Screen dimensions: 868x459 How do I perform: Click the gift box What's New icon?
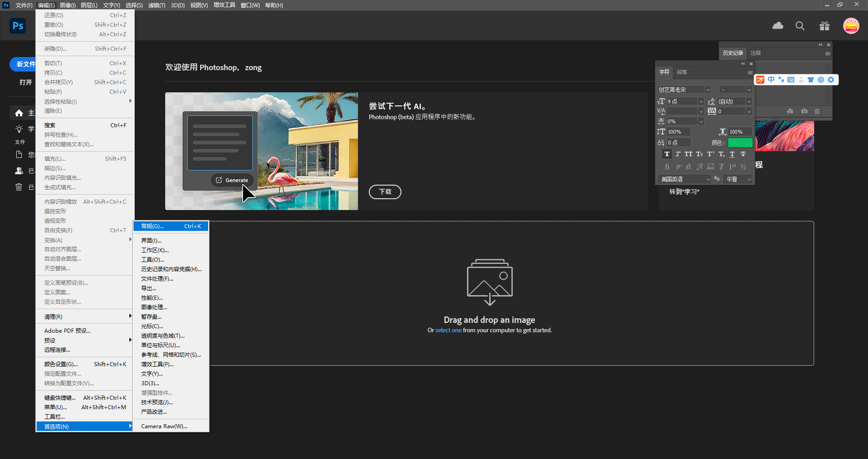tap(824, 26)
